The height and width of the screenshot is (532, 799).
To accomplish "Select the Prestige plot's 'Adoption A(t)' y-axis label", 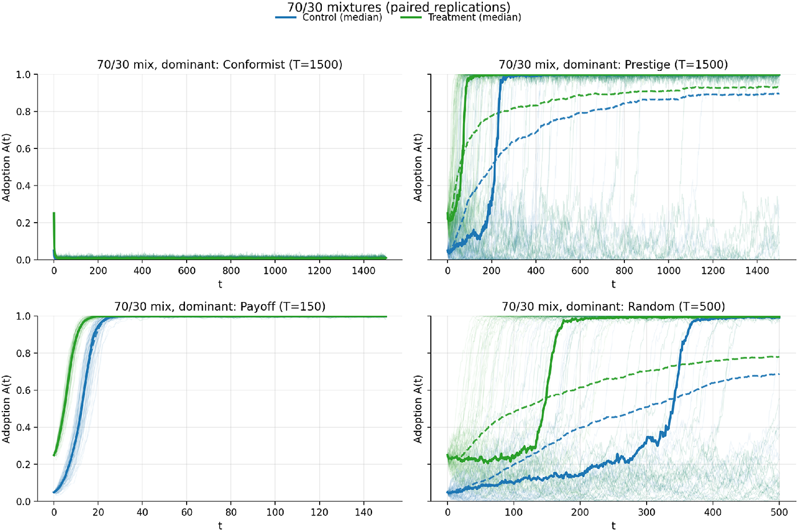I will click(x=418, y=167).
